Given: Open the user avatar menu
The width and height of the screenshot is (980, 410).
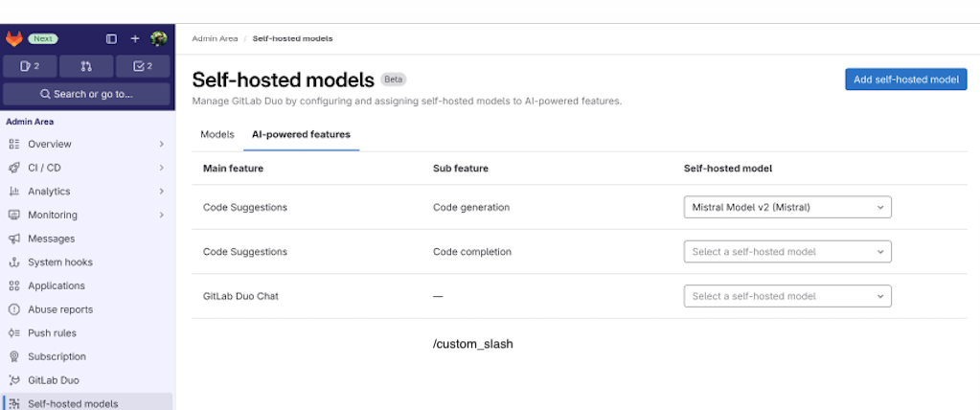Looking at the screenshot, I should pyautogui.click(x=158, y=38).
